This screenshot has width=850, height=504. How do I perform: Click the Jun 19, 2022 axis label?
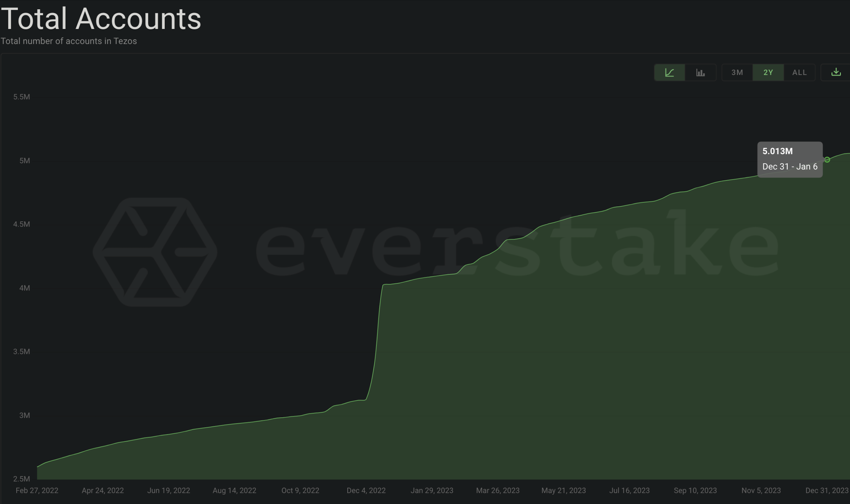pyautogui.click(x=169, y=490)
